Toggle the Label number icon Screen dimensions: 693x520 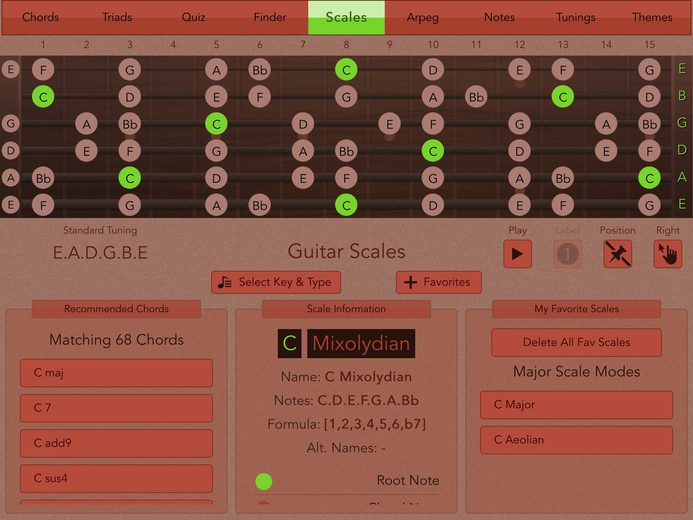[x=567, y=254]
